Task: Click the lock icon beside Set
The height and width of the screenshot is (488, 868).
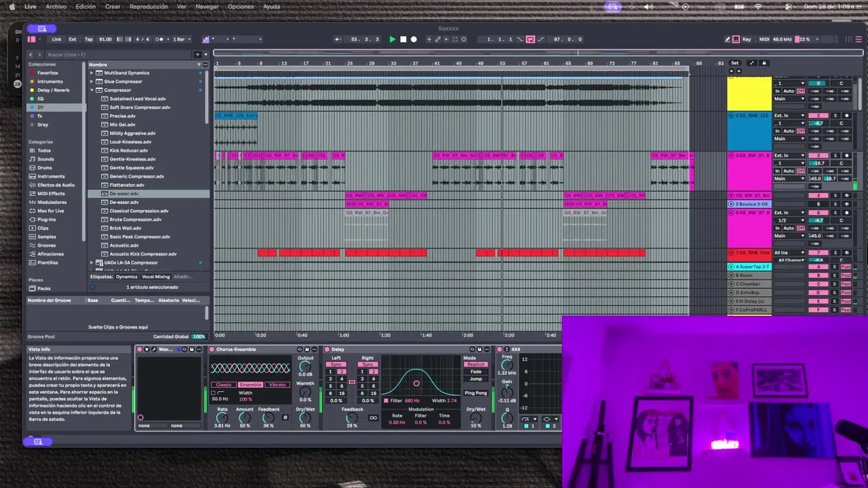Action: click(764, 63)
